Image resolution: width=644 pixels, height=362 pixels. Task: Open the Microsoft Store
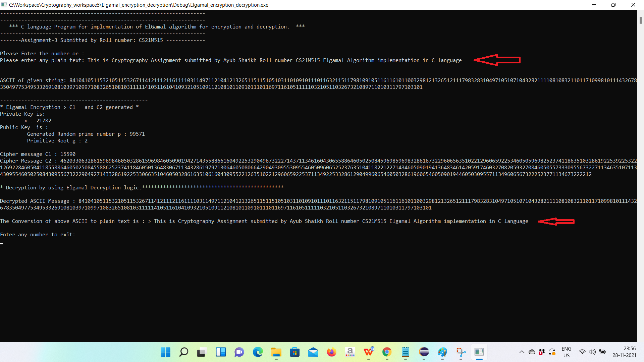coord(294,352)
